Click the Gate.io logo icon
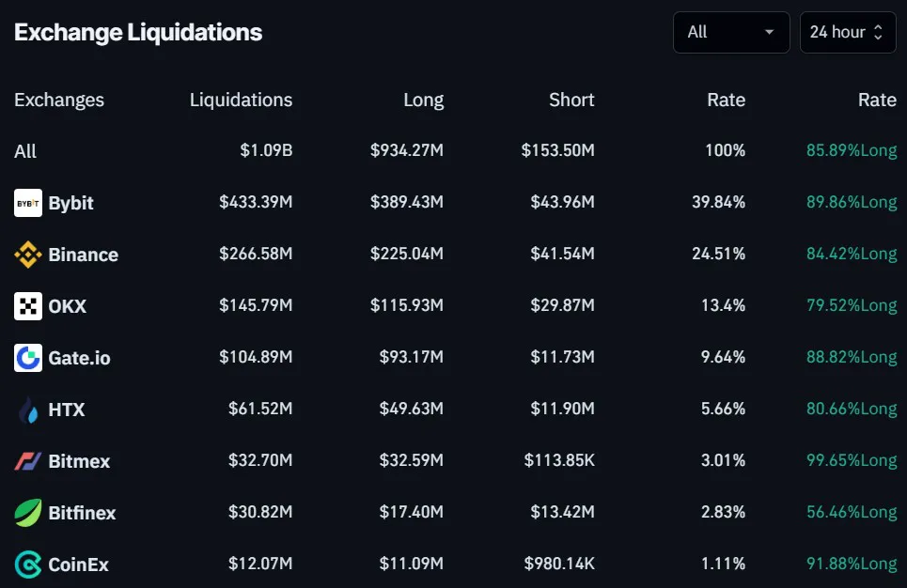 coord(28,358)
